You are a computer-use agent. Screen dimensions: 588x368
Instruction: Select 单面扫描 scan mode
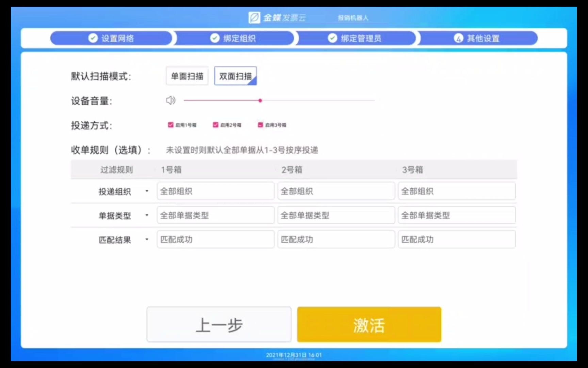187,76
